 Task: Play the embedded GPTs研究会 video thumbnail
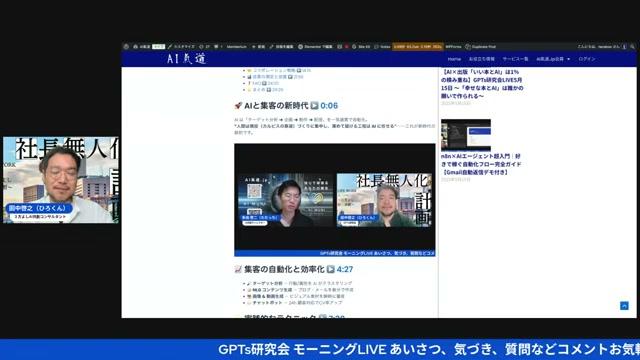pos(335,200)
